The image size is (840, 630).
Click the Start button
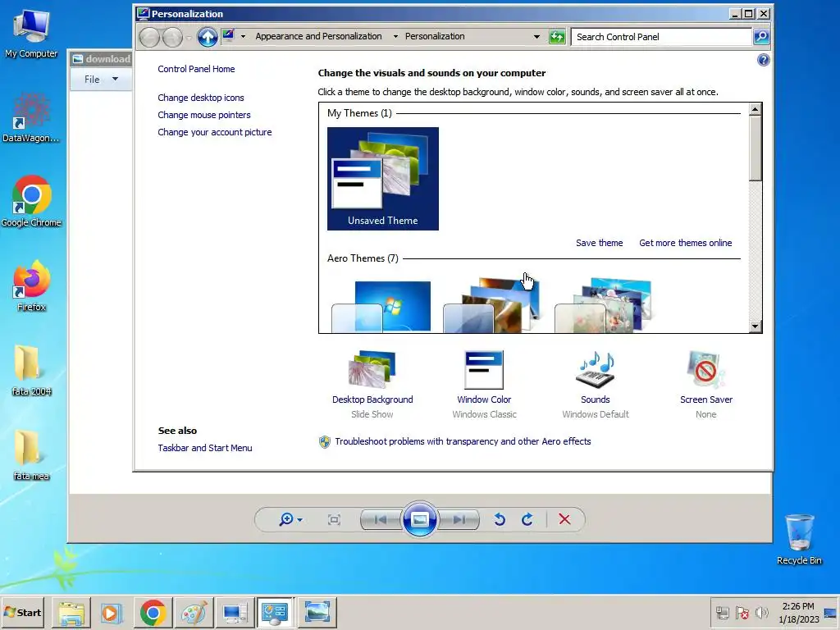click(x=22, y=612)
